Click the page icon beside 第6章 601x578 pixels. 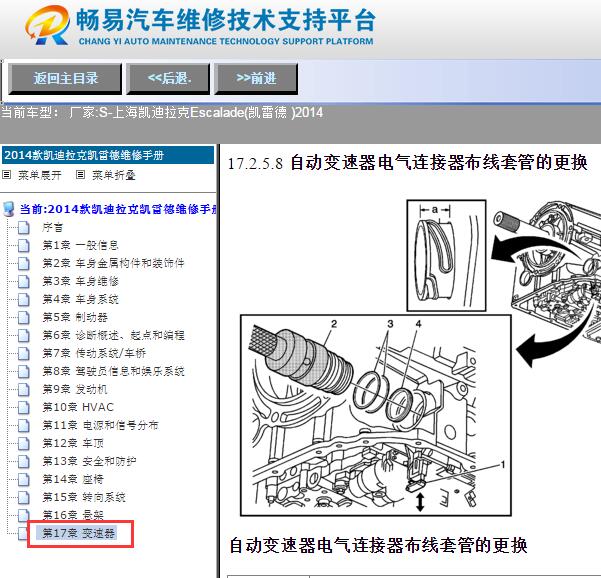click(24, 336)
